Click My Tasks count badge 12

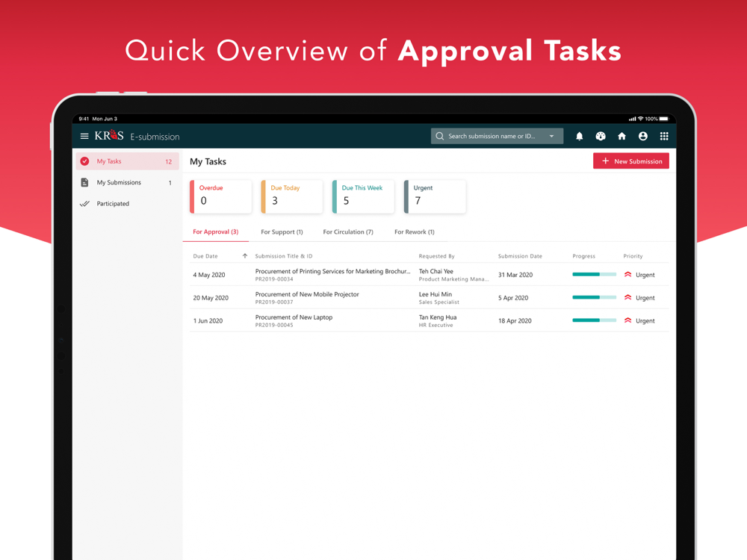(x=168, y=162)
